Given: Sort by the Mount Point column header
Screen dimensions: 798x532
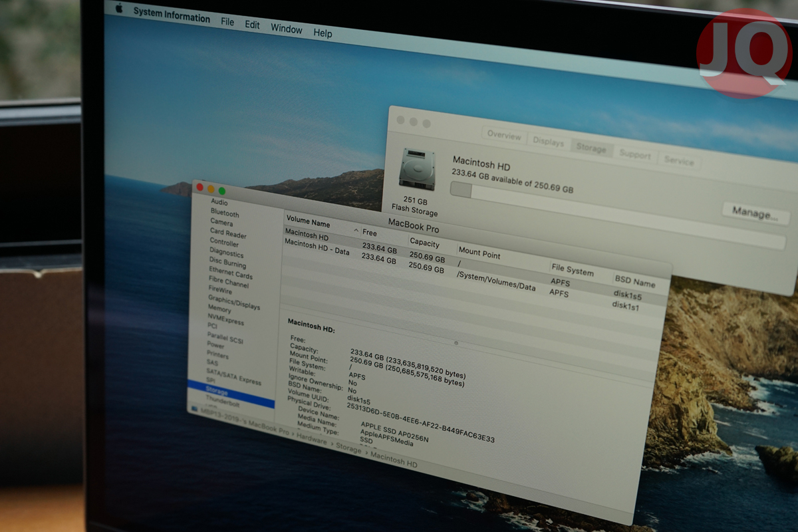Looking at the screenshot, I should pos(479,253).
